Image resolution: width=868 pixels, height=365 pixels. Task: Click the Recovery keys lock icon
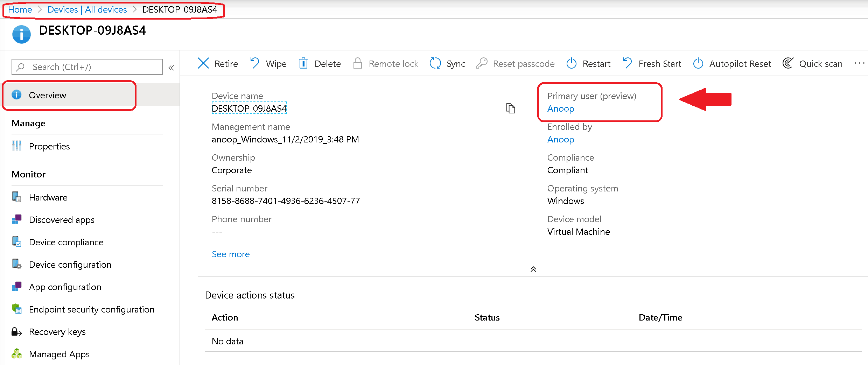point(16,331)
